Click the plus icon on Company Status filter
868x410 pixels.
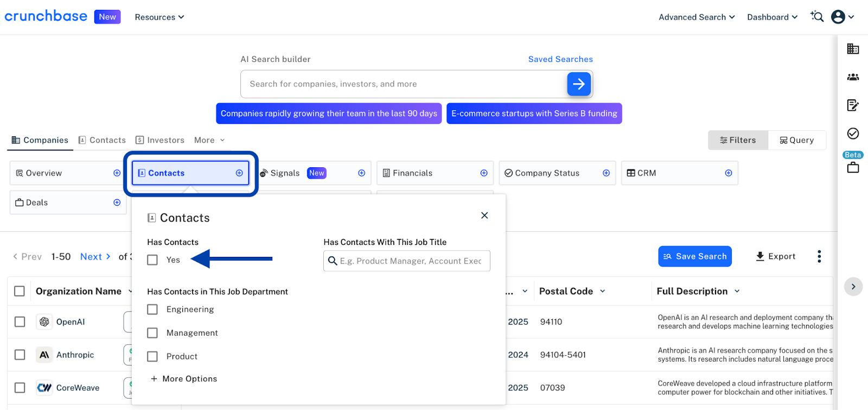(x=606, y=173)
